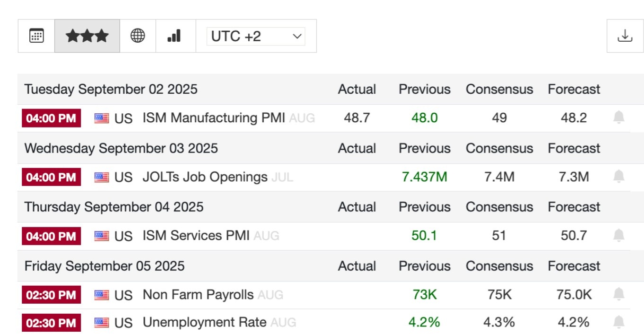This screenshot has width=644, height=335.
Task: Click the bar chart category icon
Action: click(x=174, y=36)
